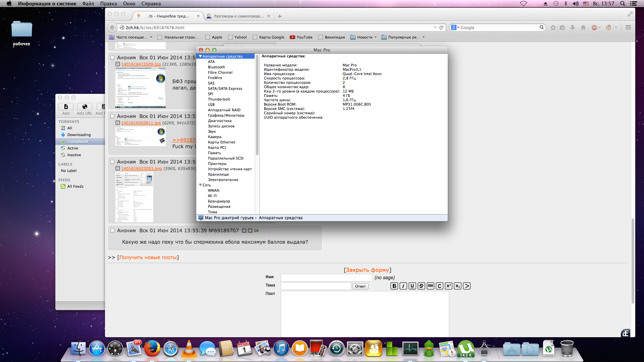This screenshot has width=644, height=362.
Task: Click the Firefox reload page icon
Action: pos(441,27)
